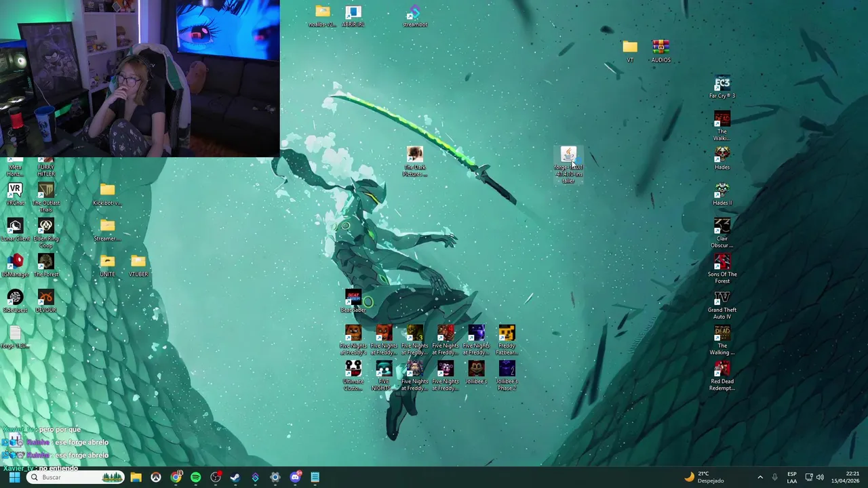Select the Hades game icon
The height and width of the screenshot is (488, 868).
click(722, 158)
